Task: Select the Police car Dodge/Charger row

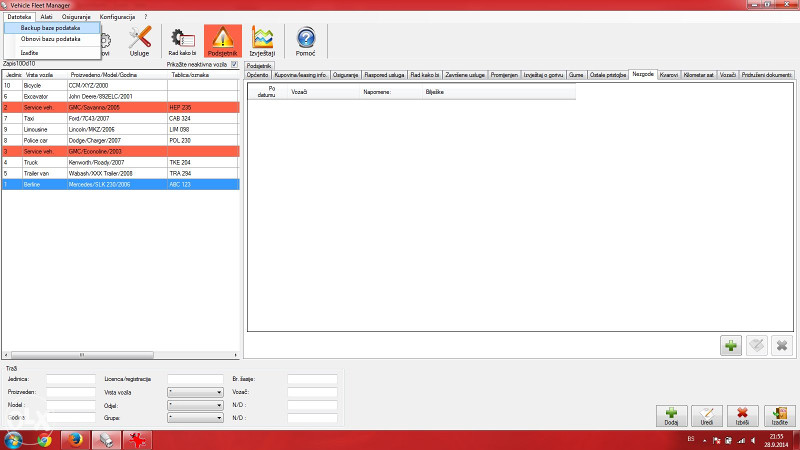Action: tap(121, 140)
